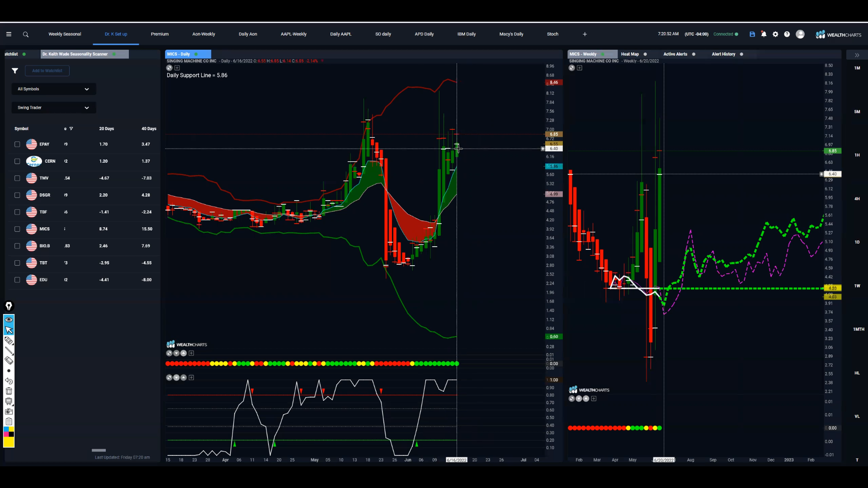Select the line drawing tool
The width and height of the screenshot is (868, 488).
9,350
